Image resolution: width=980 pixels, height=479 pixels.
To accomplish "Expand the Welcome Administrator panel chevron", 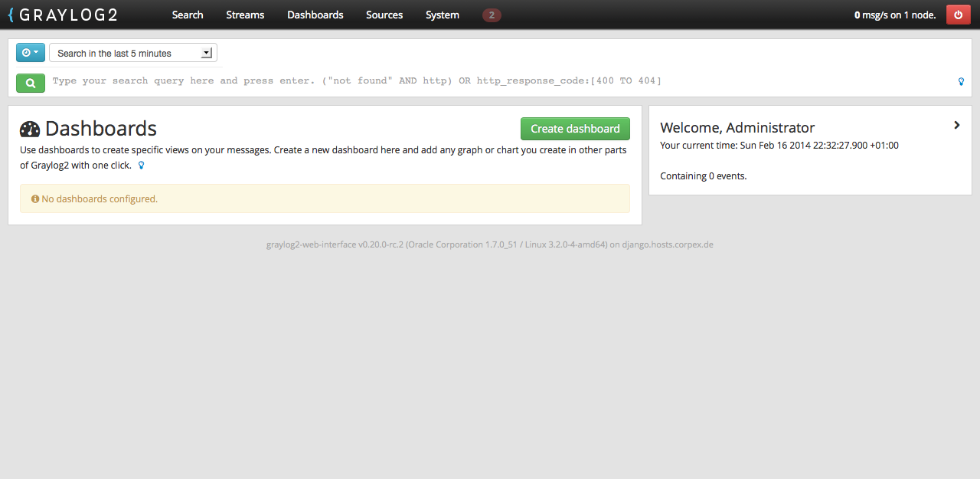I will (956, 125).
